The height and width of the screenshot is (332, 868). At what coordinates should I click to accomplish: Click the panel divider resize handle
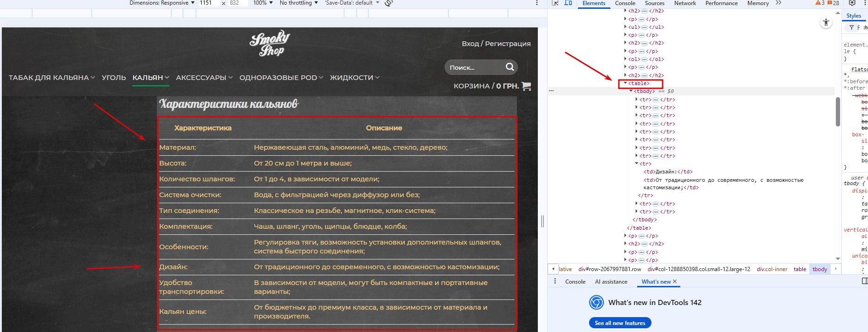(x=542, y=221)
